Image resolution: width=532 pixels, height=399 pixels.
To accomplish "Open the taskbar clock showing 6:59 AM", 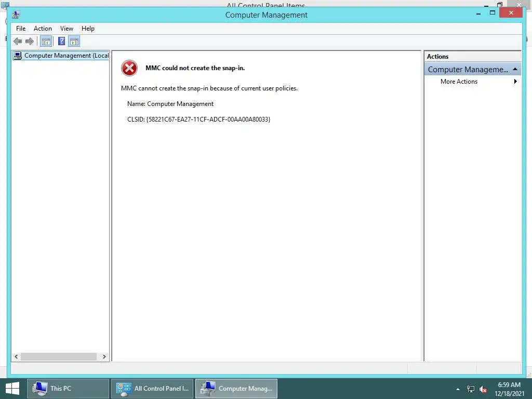I will [x=509, y=389].
